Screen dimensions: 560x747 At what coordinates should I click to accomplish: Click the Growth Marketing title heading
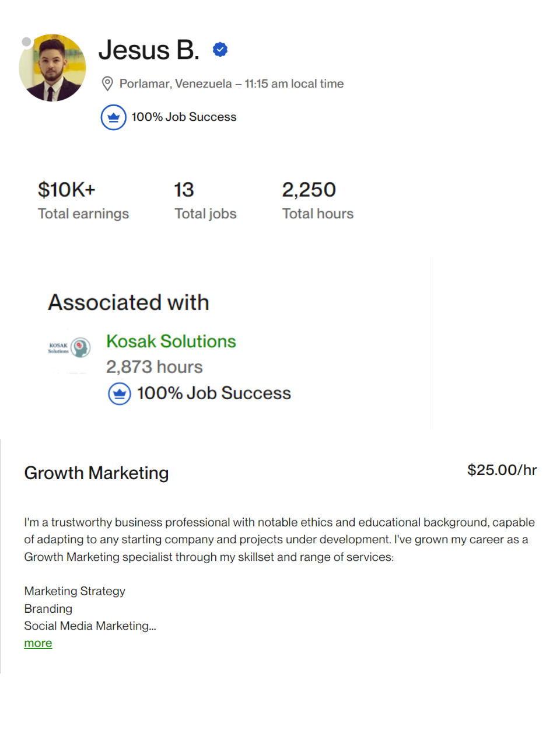tap(96, 473)
